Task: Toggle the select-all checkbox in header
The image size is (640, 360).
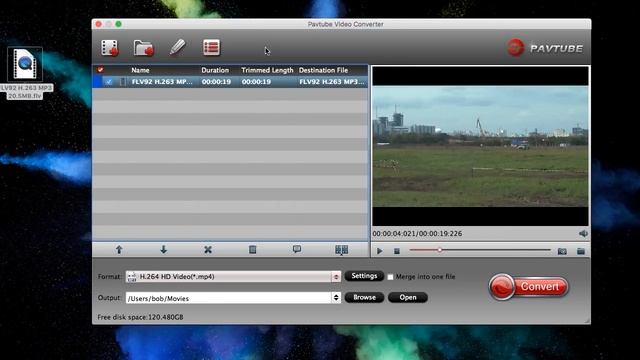Action: pyautogui.click(x=100, y=70)
